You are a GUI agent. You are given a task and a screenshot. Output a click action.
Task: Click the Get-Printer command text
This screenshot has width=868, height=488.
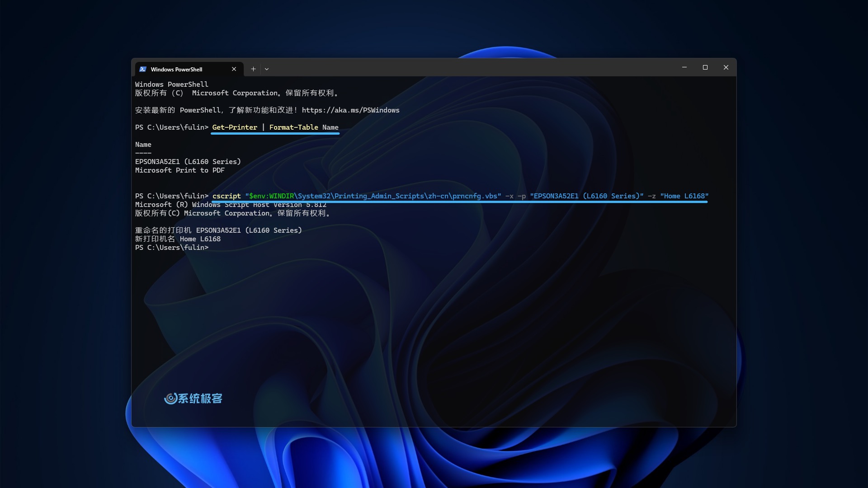[x=235, y=127]
